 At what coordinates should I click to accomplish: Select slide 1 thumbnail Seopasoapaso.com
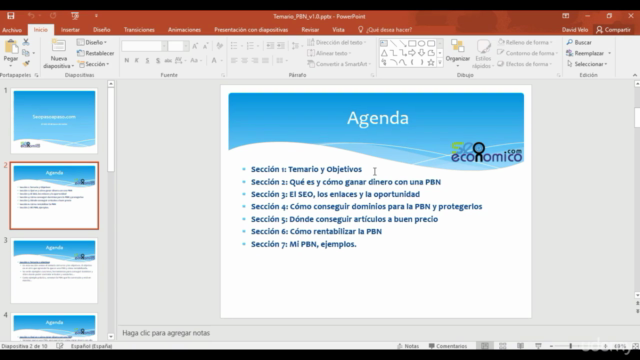(x=54, y=121)
